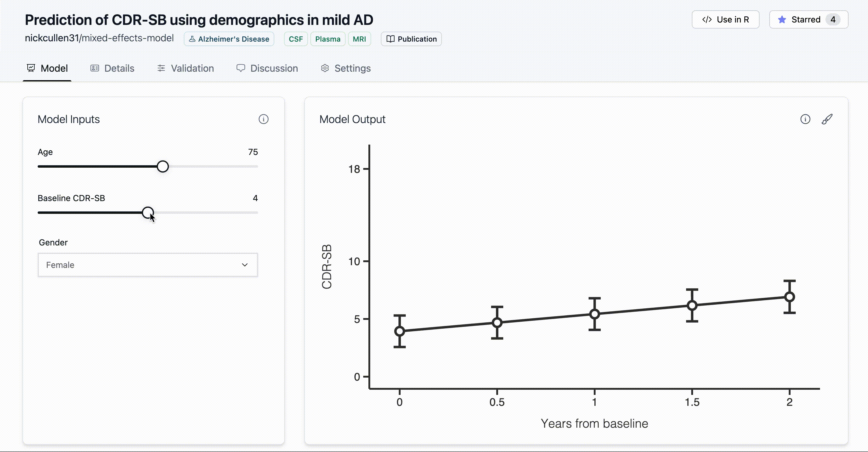Viewport: 868px width, 452px height.
Task: Expand the Gender dropdown chevron
Action: click(245, 265)
